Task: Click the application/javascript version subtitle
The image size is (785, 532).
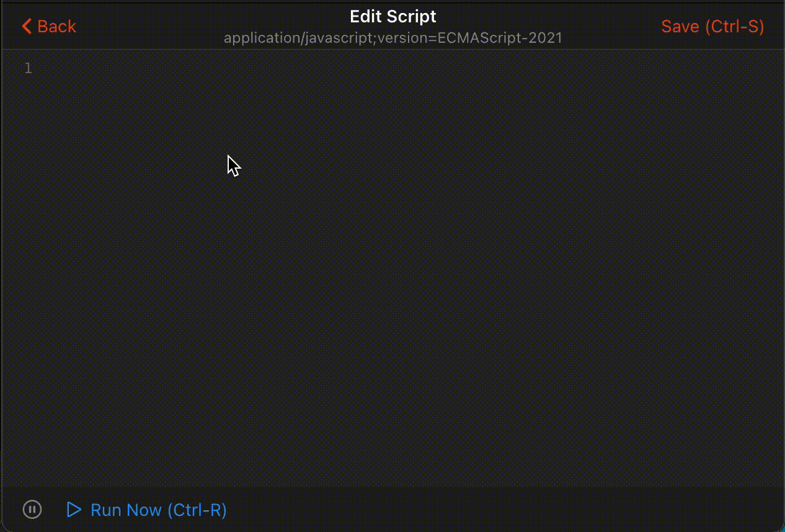Action: [x=393, y=38]
